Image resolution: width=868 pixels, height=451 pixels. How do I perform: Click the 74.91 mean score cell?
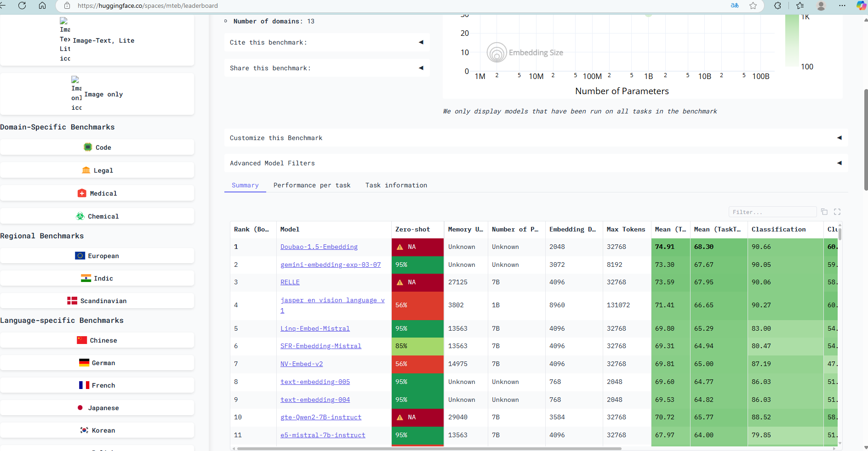670,247
